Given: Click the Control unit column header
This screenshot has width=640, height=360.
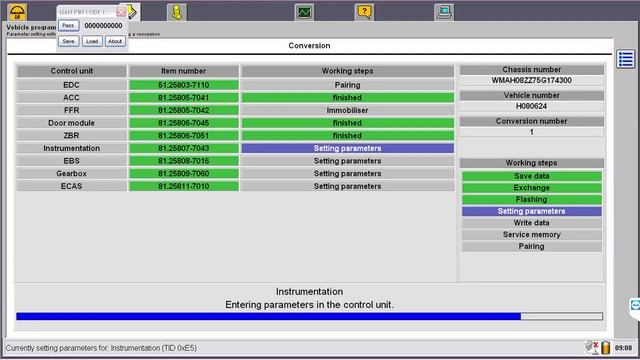Looking at the screenshot, I should pyautogui.click(x=71, y=71).
